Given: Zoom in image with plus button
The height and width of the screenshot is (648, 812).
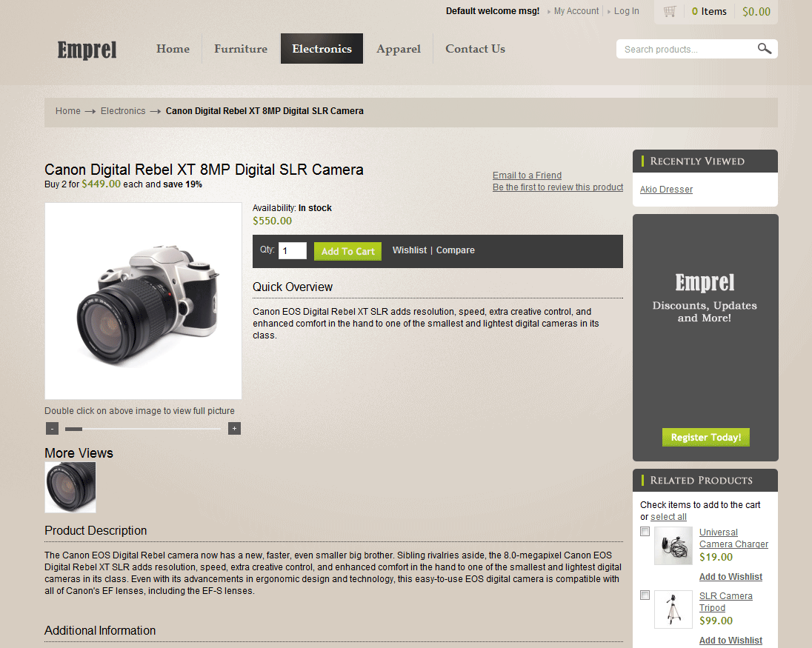Looking at the screenshot, I should [x=235, y=429].
